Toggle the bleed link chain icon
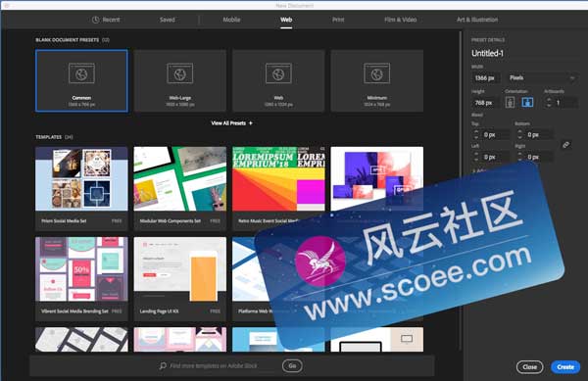The image size is (588, 381). tap(565, 145)
